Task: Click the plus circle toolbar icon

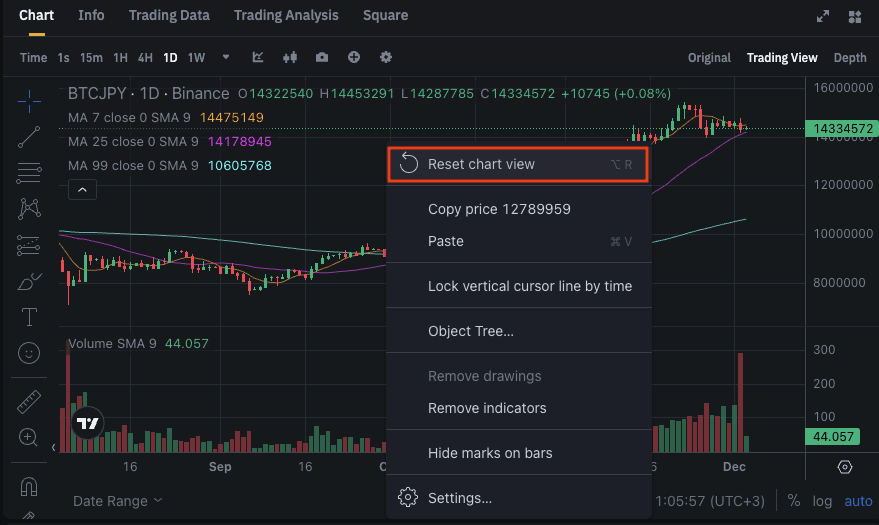Action: coord(354,57)
